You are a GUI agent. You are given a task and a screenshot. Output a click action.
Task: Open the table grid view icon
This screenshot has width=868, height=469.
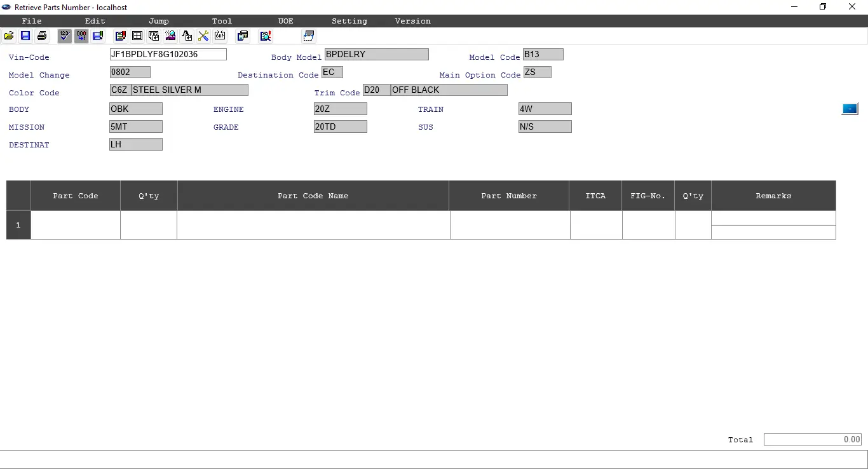[x=137, y=36]
